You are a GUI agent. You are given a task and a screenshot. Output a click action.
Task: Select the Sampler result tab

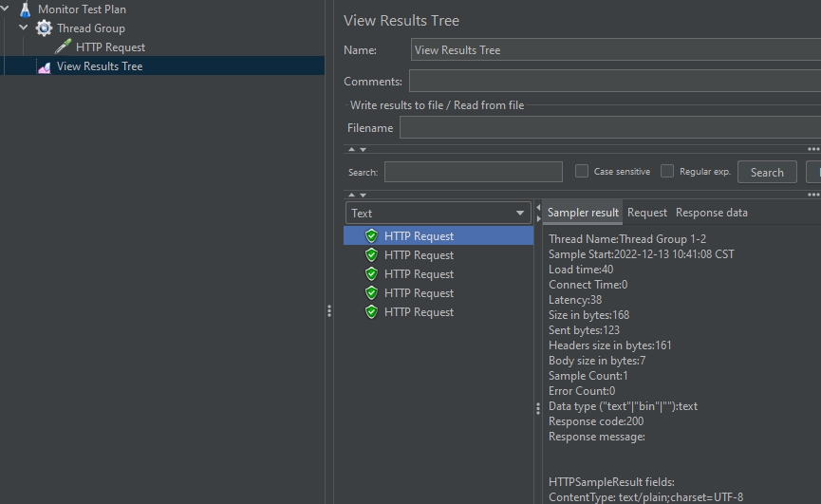(x=583, y=213)
